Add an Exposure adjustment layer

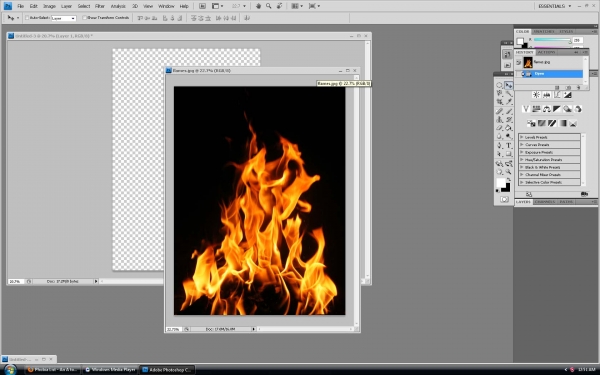(x=567, y=95)
